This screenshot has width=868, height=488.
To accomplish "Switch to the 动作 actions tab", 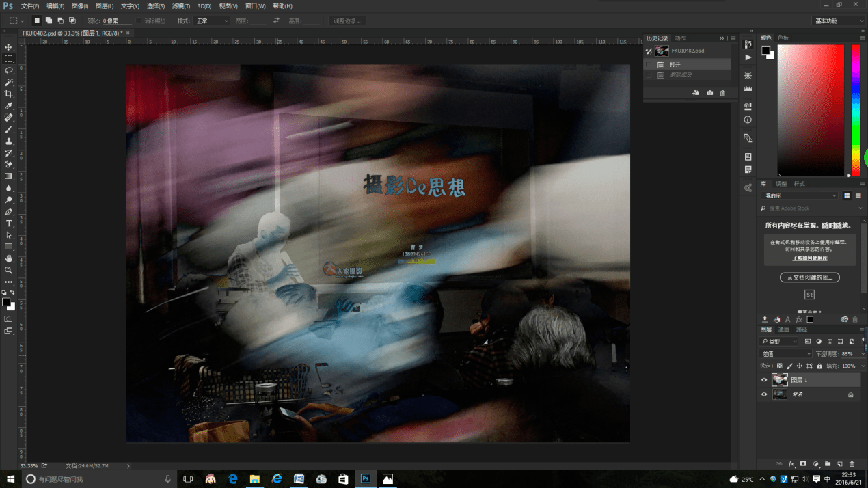I will (x=680, y=38).
